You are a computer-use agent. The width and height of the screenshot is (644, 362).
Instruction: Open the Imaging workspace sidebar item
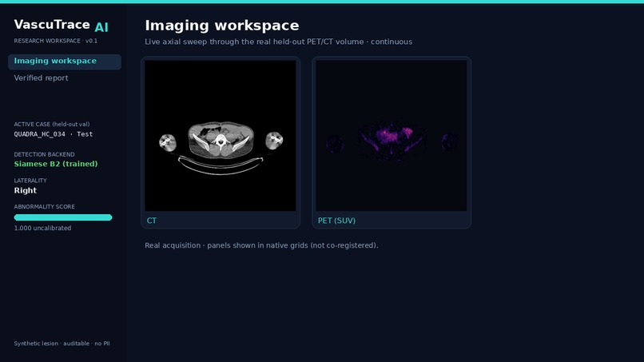click(x=65, y=62)
